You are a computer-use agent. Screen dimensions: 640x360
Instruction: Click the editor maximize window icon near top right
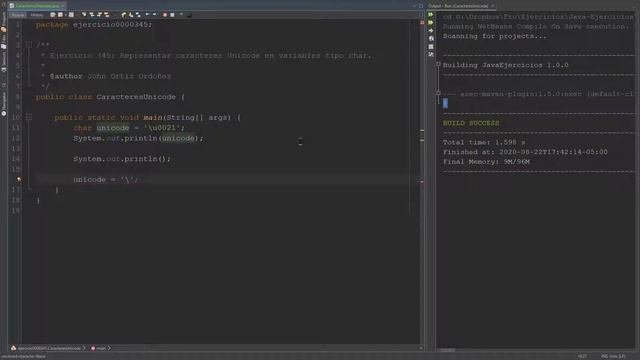(421, 6)
